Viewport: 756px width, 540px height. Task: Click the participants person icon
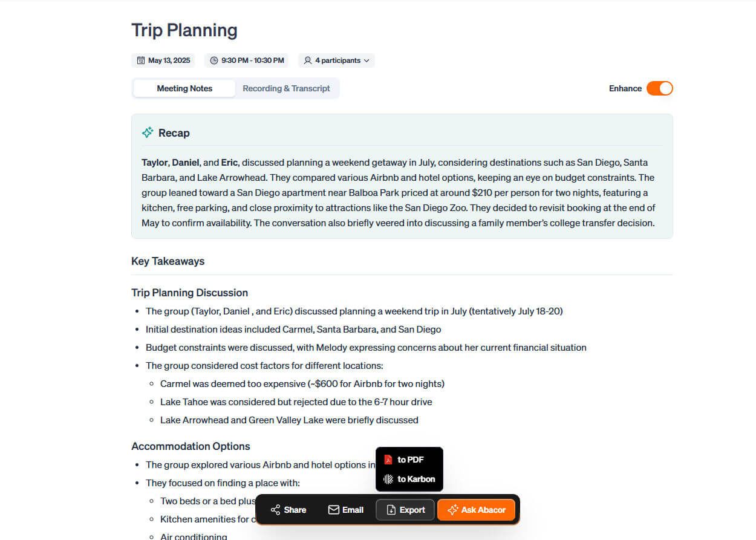308,60
